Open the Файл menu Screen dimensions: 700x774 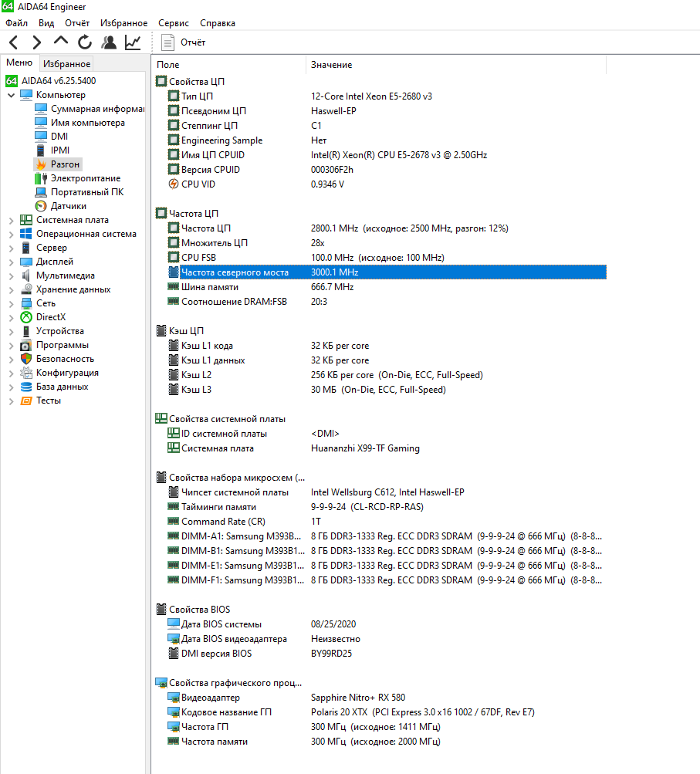(17, 23)
